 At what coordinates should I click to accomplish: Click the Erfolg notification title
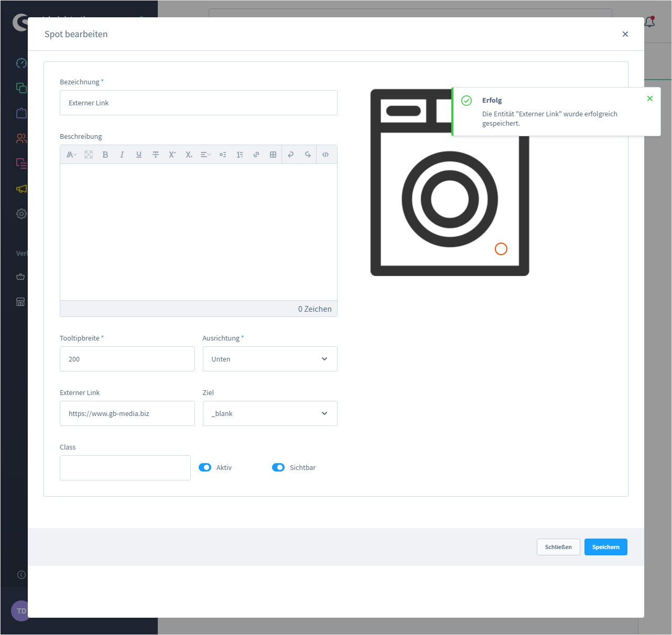492,100
